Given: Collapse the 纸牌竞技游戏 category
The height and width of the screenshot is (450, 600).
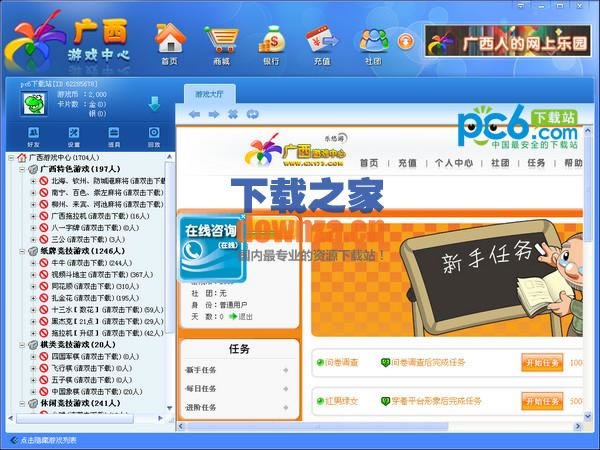Looking at the screenshot, I should click(22, 251).
